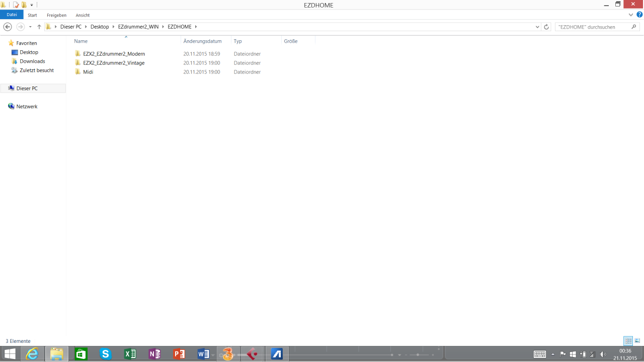This screenshot has height=362, width=644.
Task: Open the Freigeben ribbon tab
Action: coord(56,15)
